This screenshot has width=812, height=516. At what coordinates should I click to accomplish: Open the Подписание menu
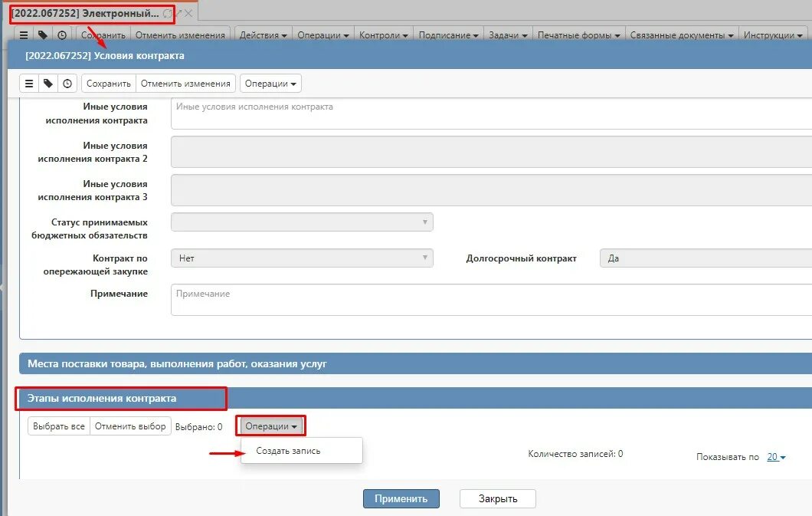pos(448,35)
